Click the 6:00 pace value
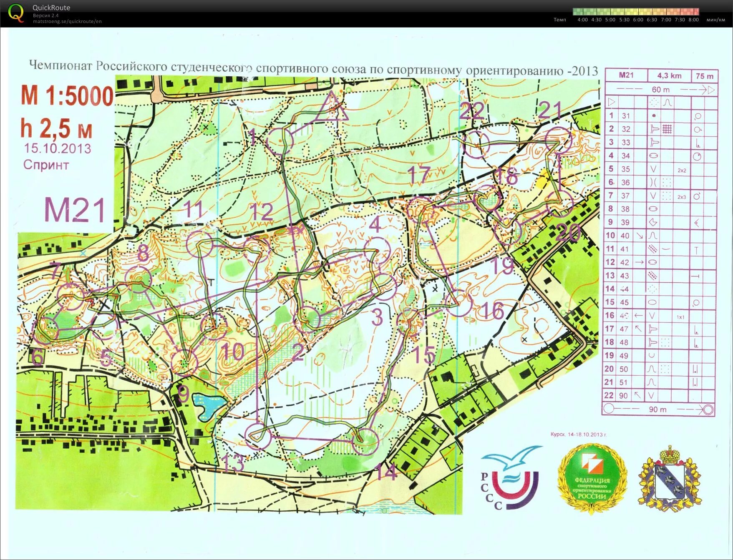 click(638, 20)
